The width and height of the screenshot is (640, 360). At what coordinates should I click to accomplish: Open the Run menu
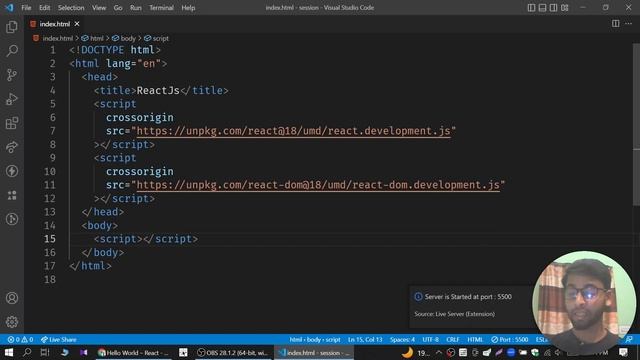coord(136,8)
